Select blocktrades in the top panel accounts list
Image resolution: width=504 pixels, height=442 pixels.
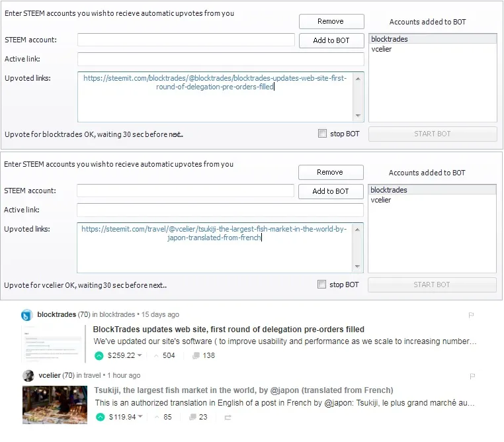click(x=433, y=39)
